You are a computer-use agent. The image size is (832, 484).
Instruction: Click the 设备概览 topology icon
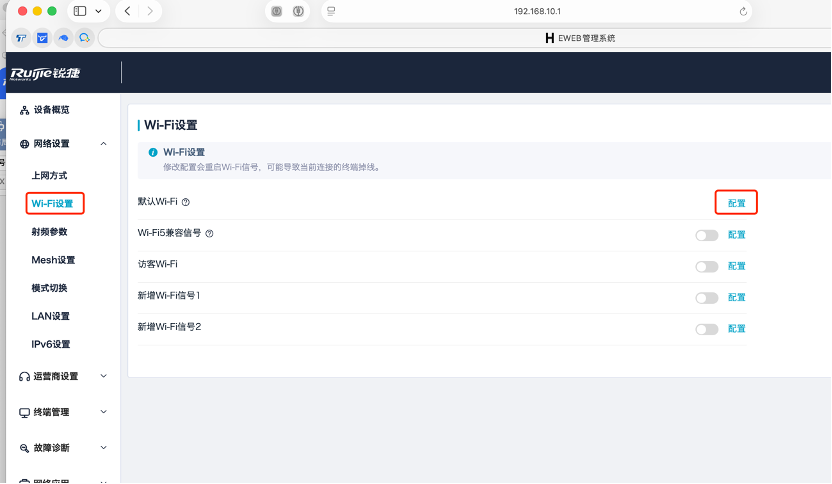coord(24,110)
